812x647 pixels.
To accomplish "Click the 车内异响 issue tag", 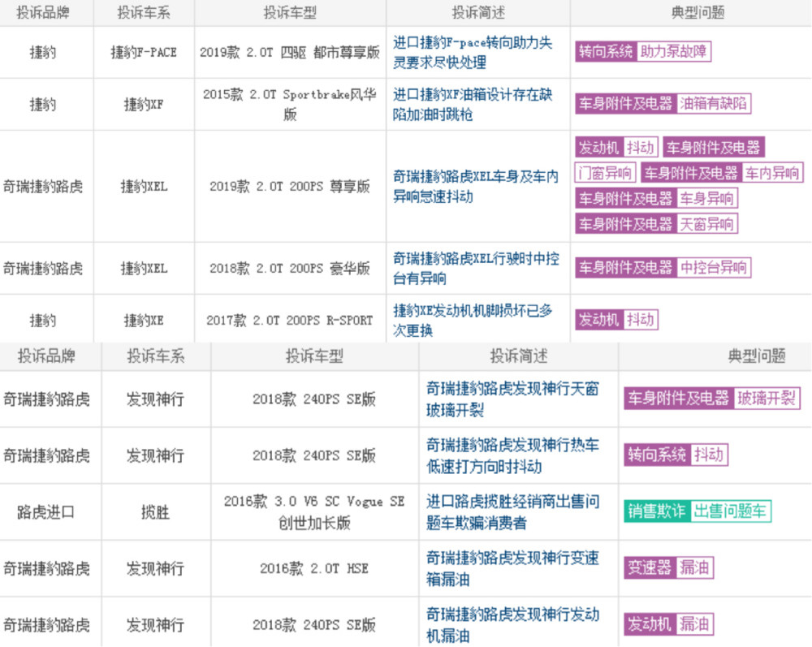I will (x=772, y=173).
